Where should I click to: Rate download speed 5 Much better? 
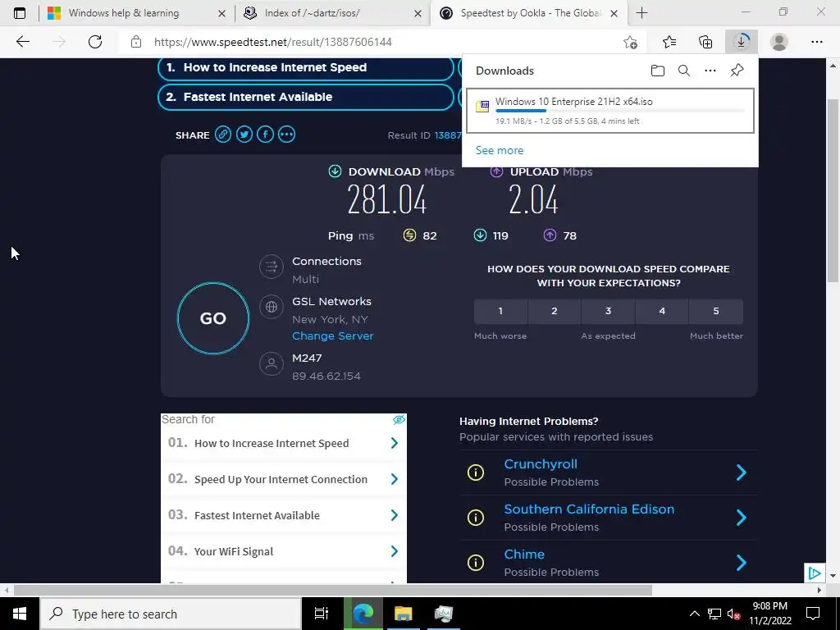(x=716, y=311)
